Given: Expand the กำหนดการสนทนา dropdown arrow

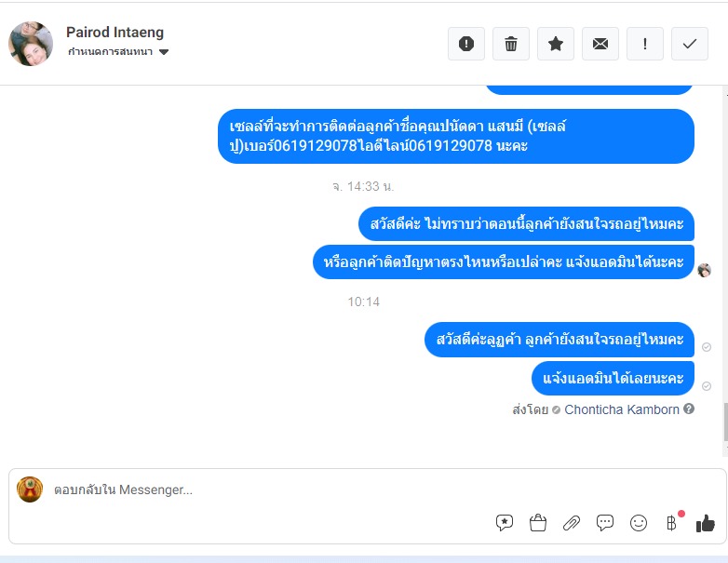Looking at the screenshot, I should click(x=164, y=51).
